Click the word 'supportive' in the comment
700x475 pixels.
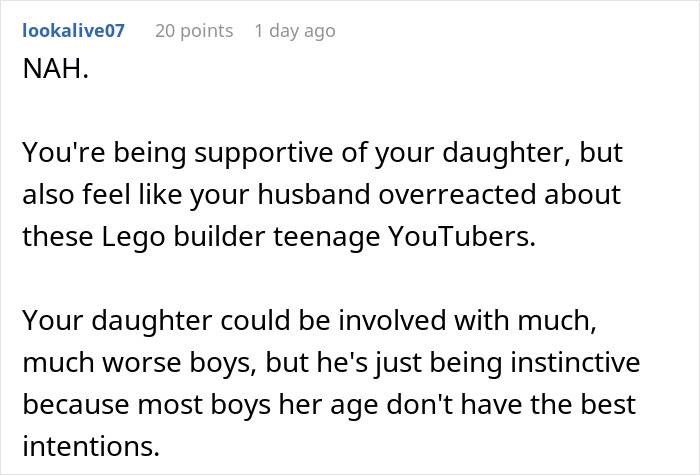[x=263, y=153]
